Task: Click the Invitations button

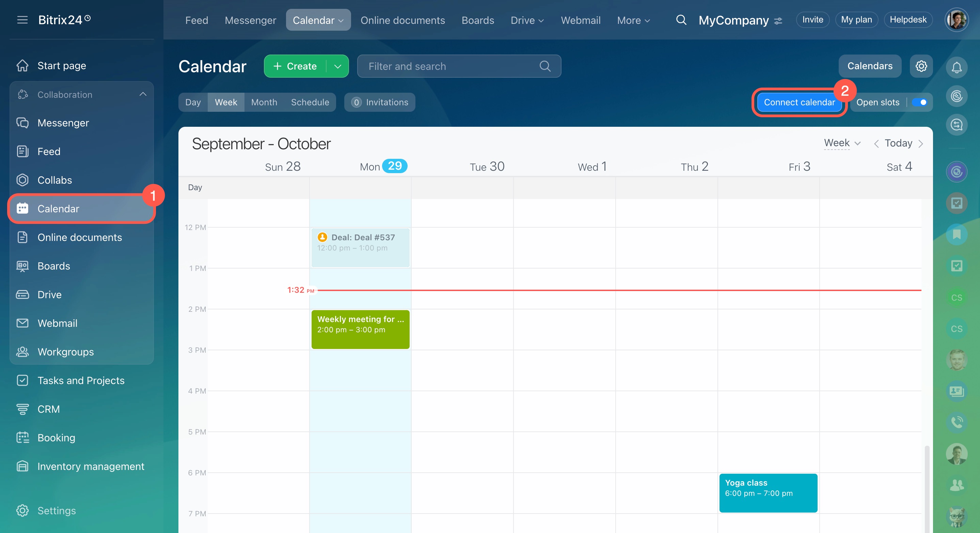Action: (x=380, y=103)
